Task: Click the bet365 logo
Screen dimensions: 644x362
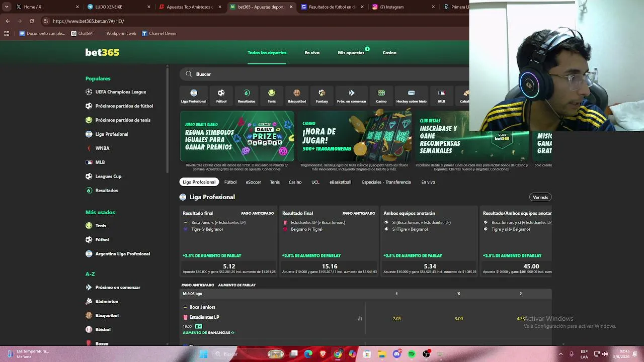Action: pos(102,52)
